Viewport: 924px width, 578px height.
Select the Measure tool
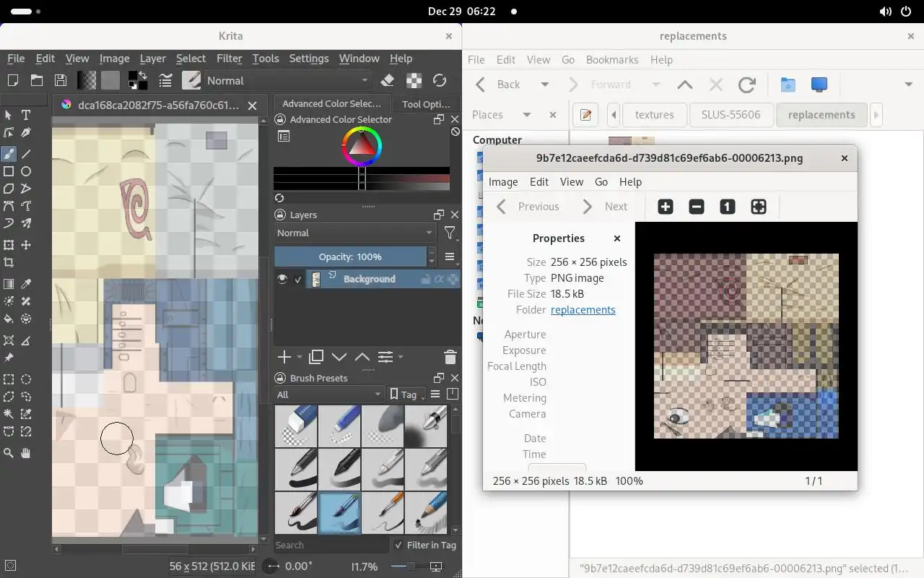26,340
